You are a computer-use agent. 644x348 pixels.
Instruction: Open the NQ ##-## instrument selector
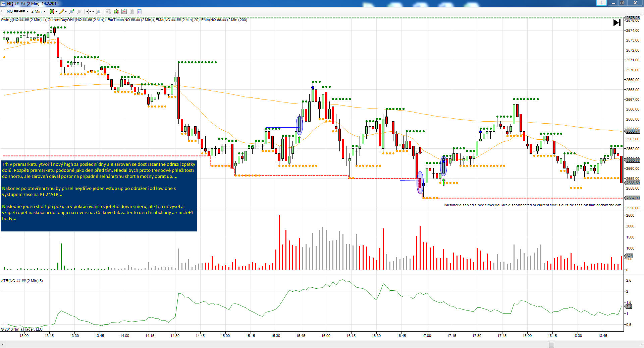18,11
